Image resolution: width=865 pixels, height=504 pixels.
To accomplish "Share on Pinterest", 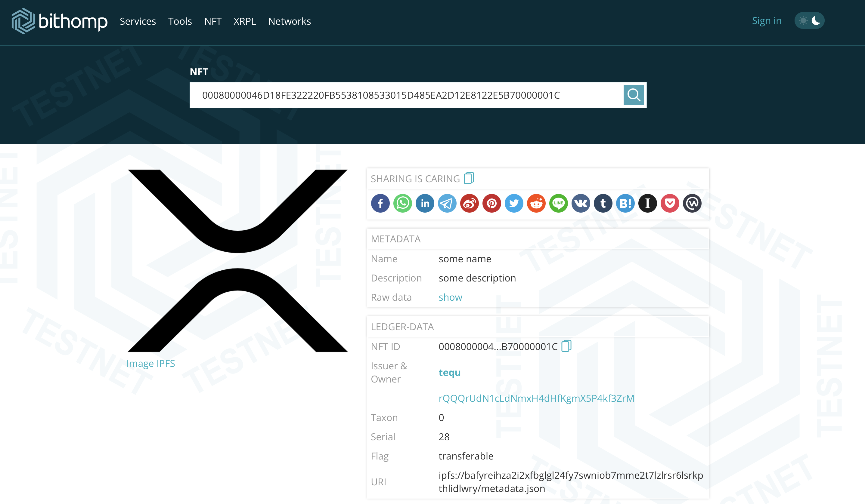I will [492, 204].
